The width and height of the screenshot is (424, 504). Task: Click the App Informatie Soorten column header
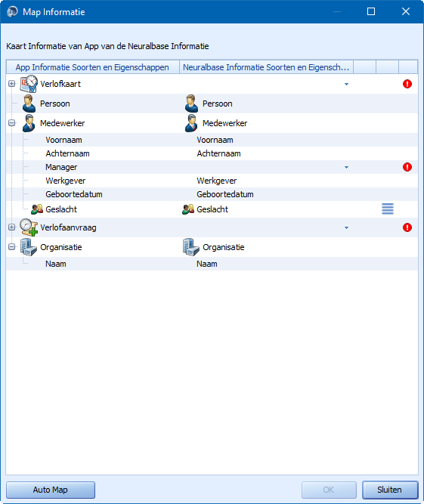point(92,67)
